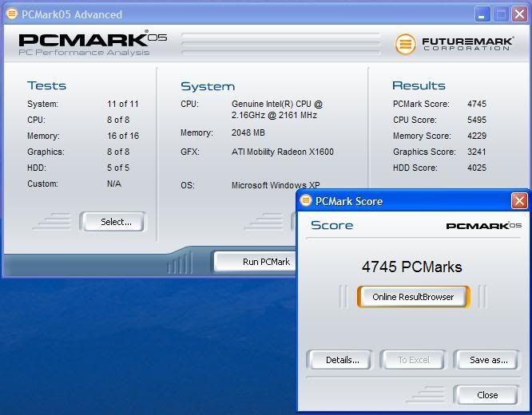Screen dimensions: 532x415
Task: Click the Select... button under Tests
Action: pos(113,222)
